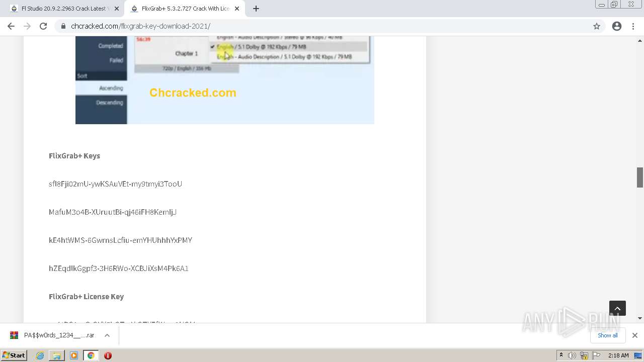
Task: Click the FlixGrab screenshot image
Action: [225, 80]
